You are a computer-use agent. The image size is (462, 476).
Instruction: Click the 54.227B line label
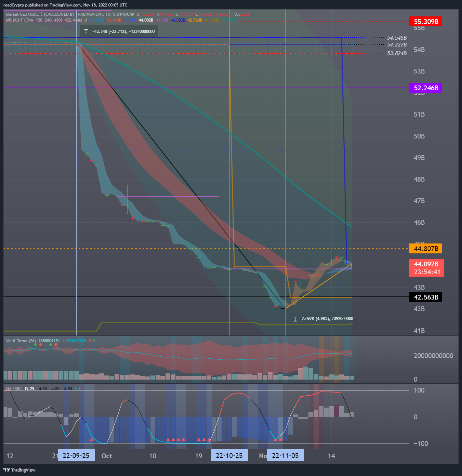click(x=397, y=45)
